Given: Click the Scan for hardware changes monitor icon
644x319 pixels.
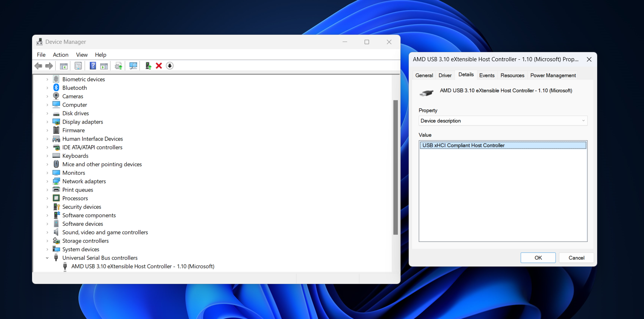Looking at the screenshot, I should click(x=133, y=66).
